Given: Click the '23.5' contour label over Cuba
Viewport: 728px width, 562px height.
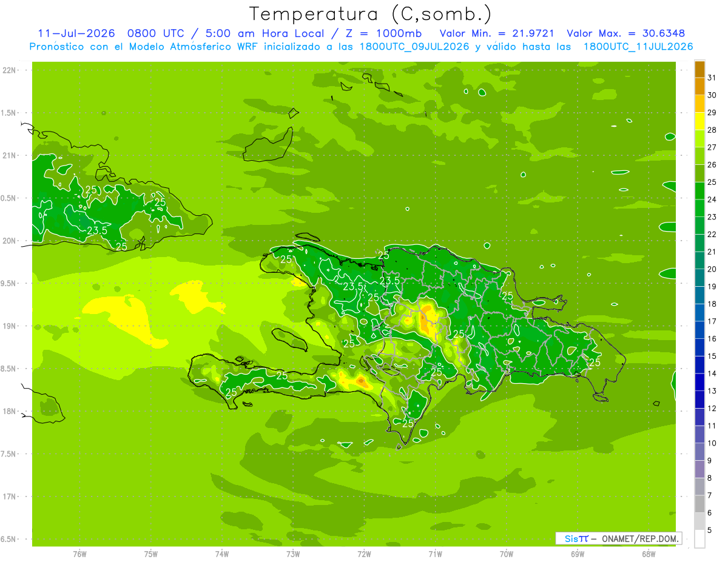Looking at the screenshot, I should (x=98, y=230).
